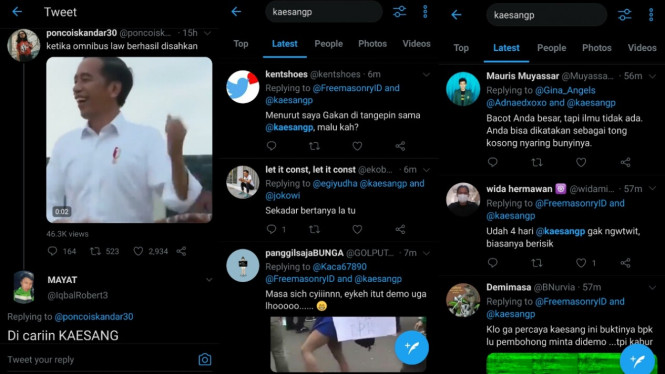Reply to 'Sekadar bertanya la tu' tweet

[x=271, y=229]
